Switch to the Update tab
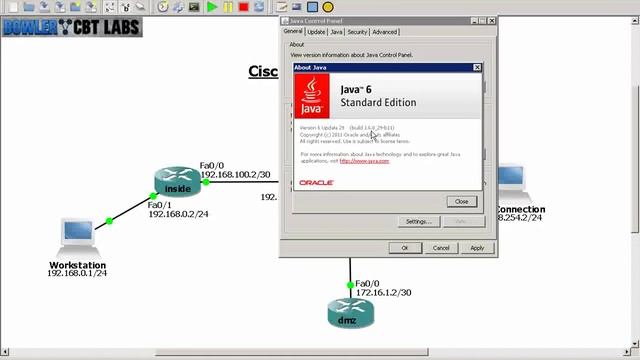 316,32
